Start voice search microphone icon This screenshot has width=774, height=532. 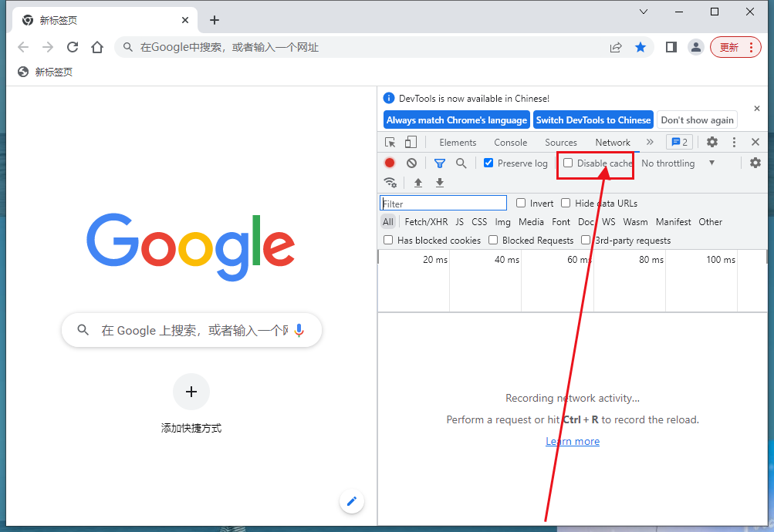[x=299, y=330]
